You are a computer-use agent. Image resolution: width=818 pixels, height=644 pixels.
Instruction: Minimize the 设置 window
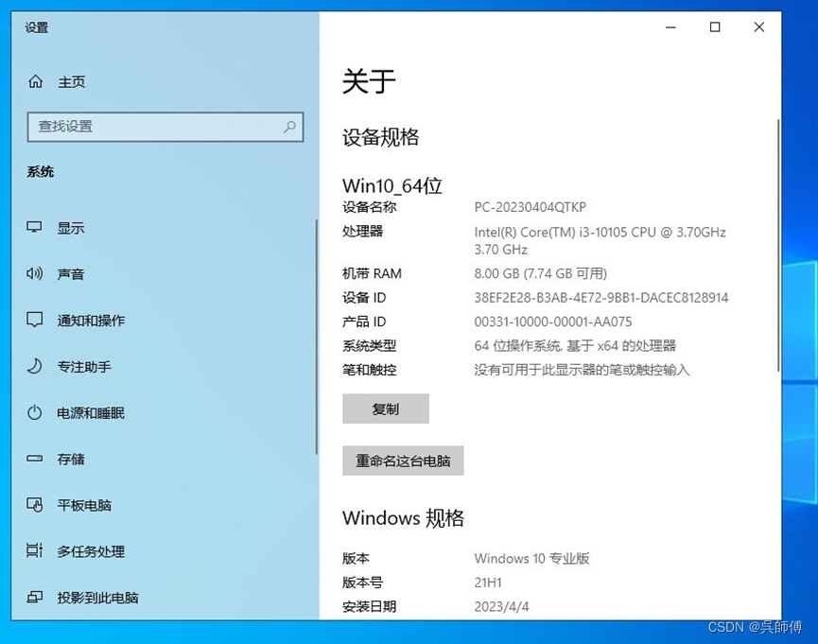[670, 27]
